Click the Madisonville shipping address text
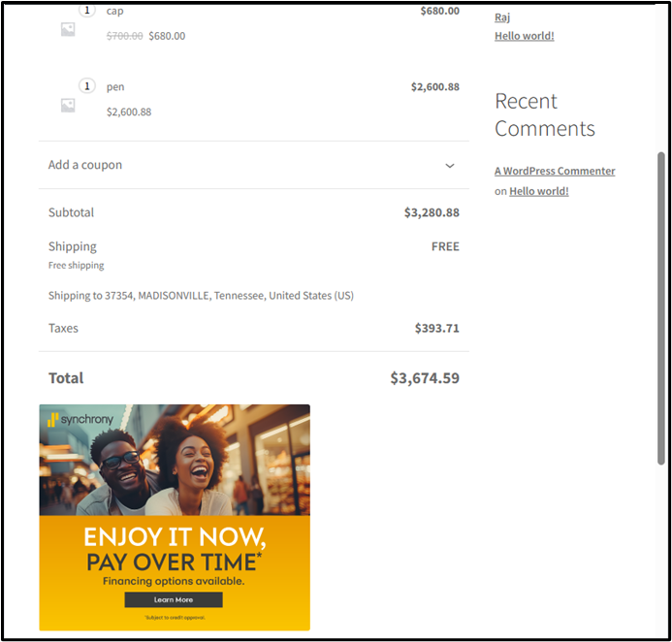The width and height of the screenshot is (672, 642). 201,295
